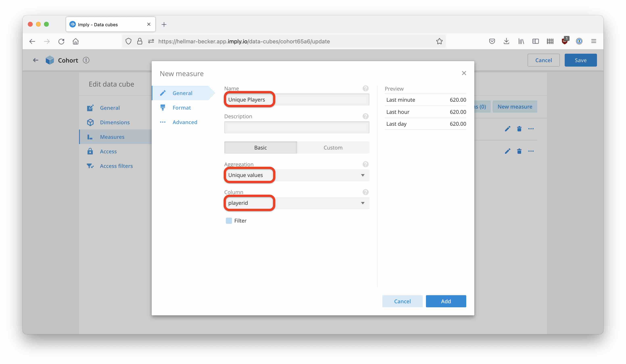Image resolution: width=626 pixels, height=364 pixels.
Task: Click the Name field help icon
Action: (365, 88)
